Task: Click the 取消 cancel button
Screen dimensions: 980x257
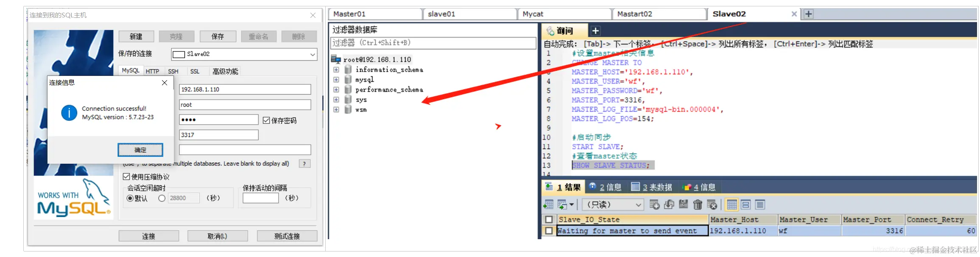Action: 218,236
